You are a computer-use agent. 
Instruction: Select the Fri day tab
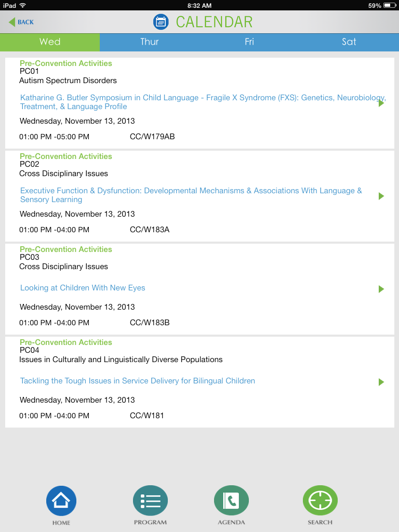(x=249, y=42)
